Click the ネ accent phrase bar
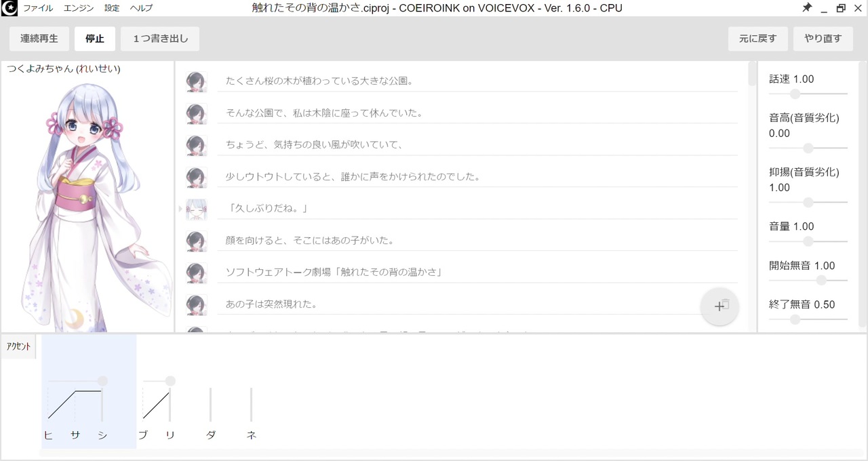 [252, 405]
